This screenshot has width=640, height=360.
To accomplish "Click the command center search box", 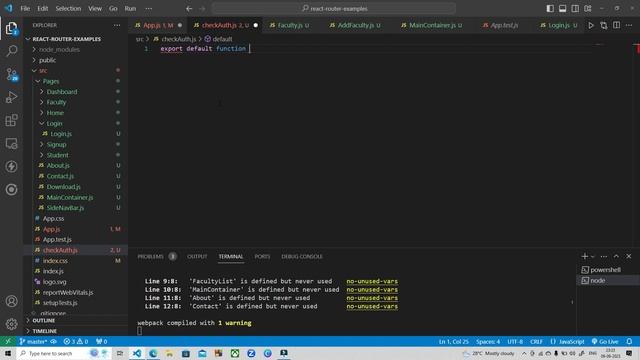I will (334, 9).
